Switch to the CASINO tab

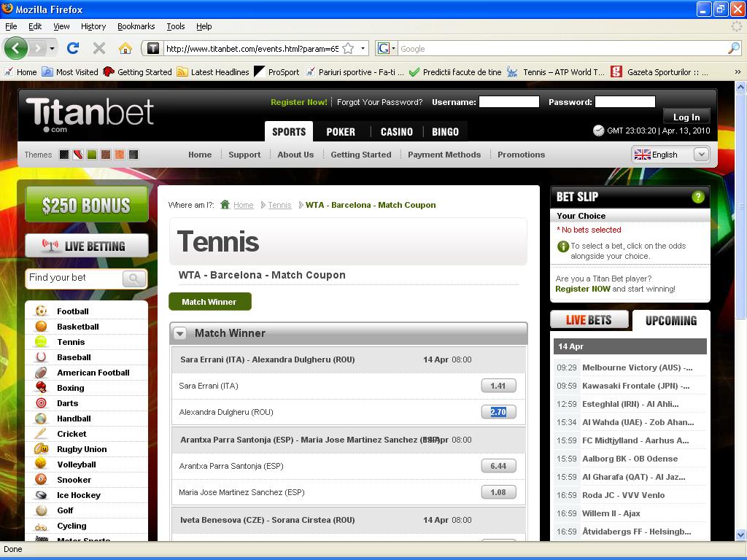point(396,132)
